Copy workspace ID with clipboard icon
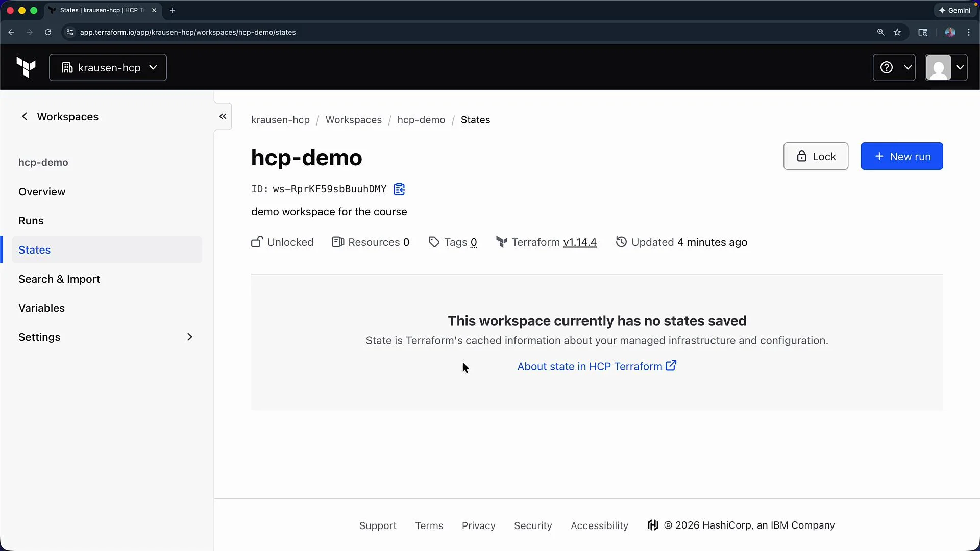The height and width of the screenshot is (551, 980). coord(400,189)
